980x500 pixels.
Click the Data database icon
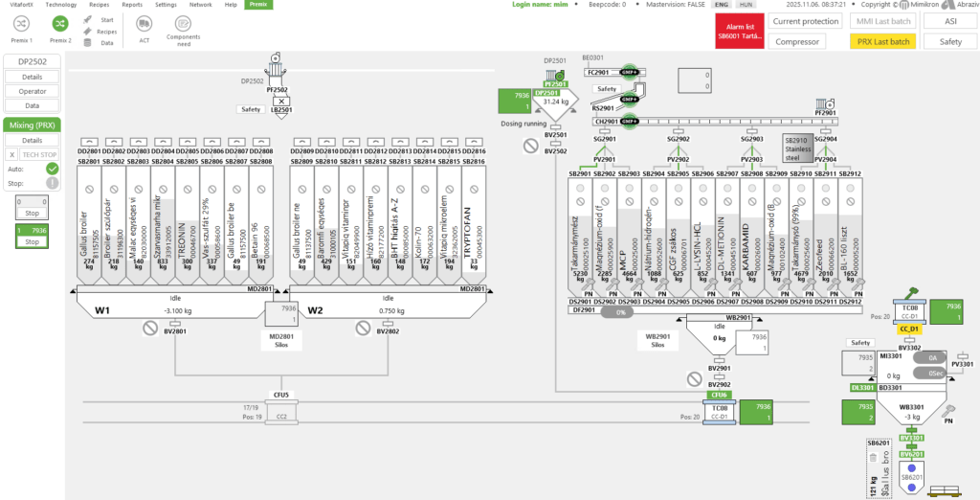point(88,43)
